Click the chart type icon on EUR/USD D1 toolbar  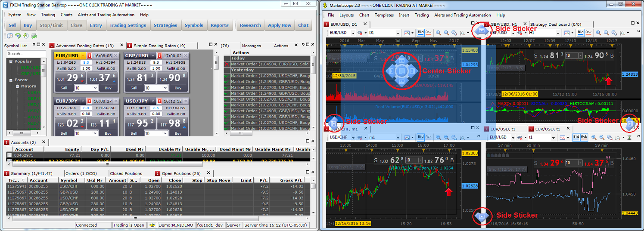click(407, 33)
